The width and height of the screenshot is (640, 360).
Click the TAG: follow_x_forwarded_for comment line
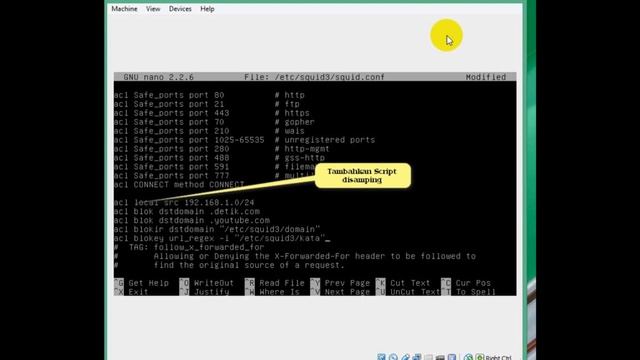[189, 248]
